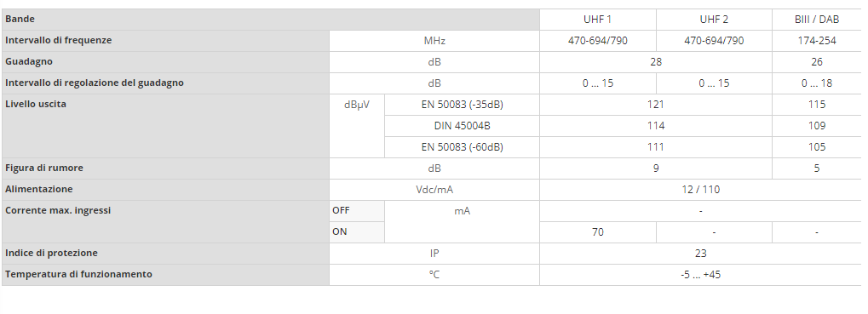Select the EN 50083 (-35dB) cell
This screenshot has width=868, height=314.
(462, 105)
